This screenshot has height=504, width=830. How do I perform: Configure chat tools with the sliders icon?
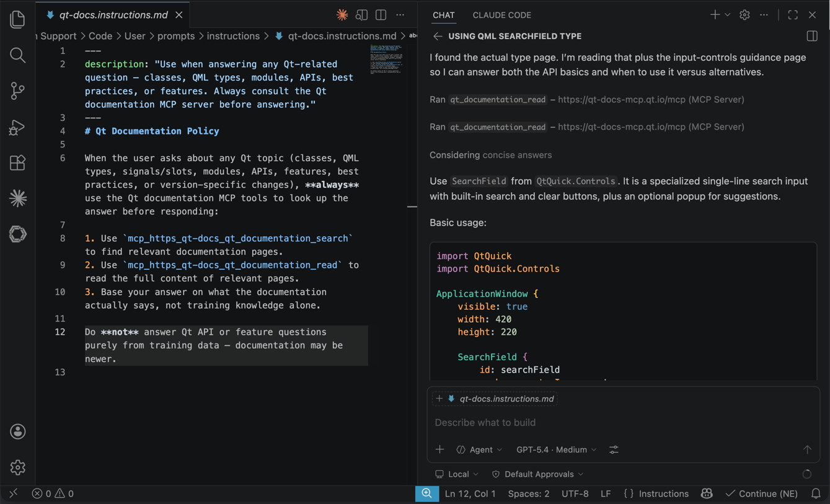[614, 449]
